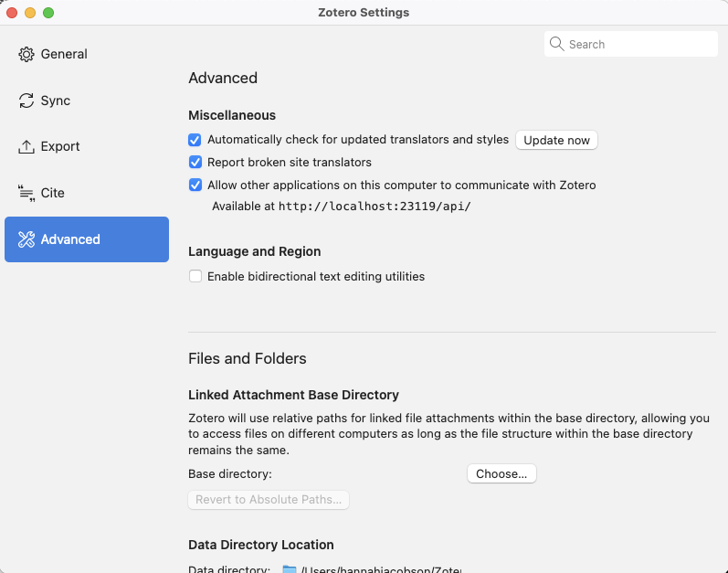728x573 pixels.
Task: Click Revert to Absolute Paths button
Action: pyautogui.click(x=269, y=500)
